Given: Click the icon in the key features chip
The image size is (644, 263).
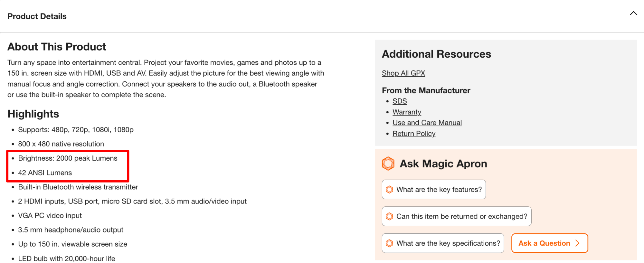Looking at the screenshot, I should click(x=389, y=190).
